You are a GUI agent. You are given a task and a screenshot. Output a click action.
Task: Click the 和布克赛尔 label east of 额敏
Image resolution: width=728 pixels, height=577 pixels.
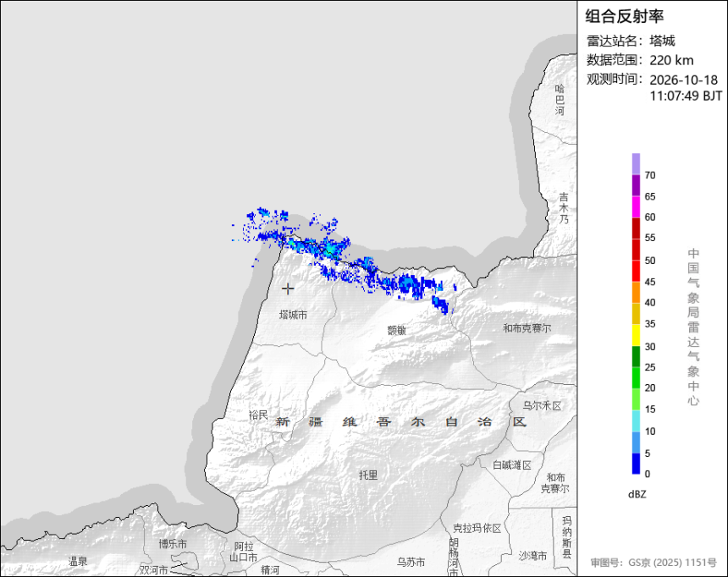point(527,328)
